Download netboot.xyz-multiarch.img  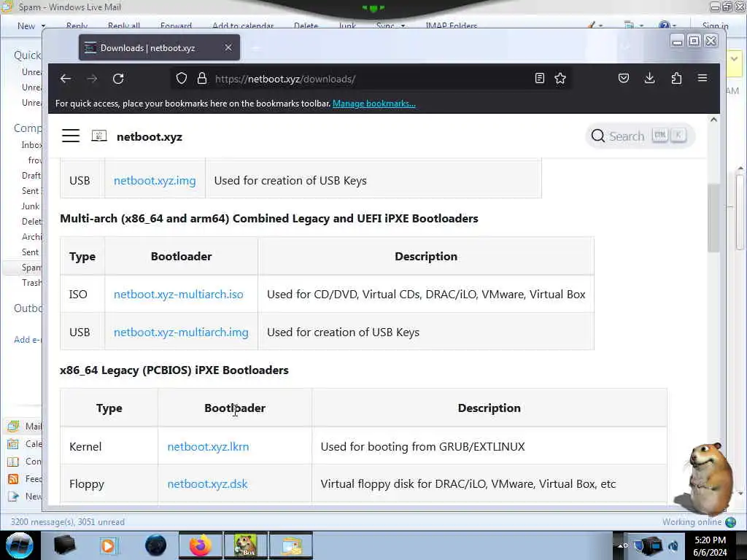pos(181,332)
